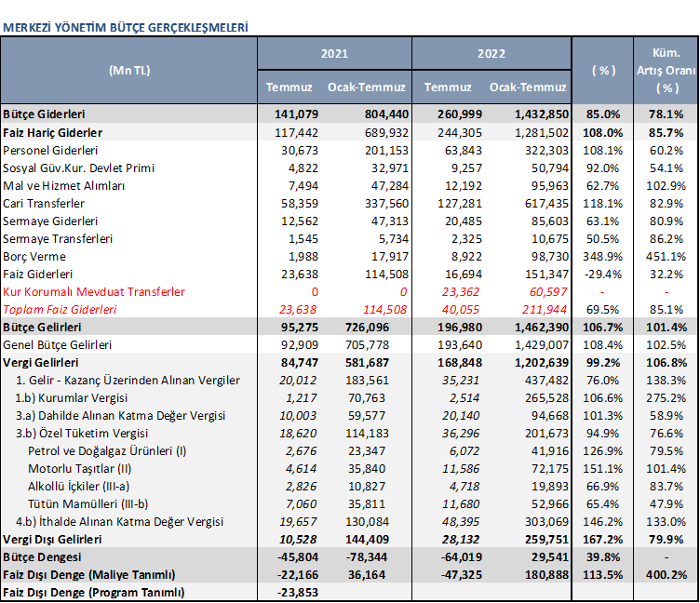Click value 52,966 in Tütün Mamülleri row

[550, 504]
